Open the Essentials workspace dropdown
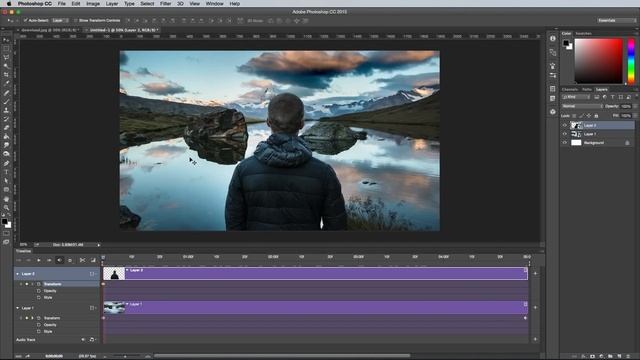Screen dimensions: 640x360 (x=616, y=20)
